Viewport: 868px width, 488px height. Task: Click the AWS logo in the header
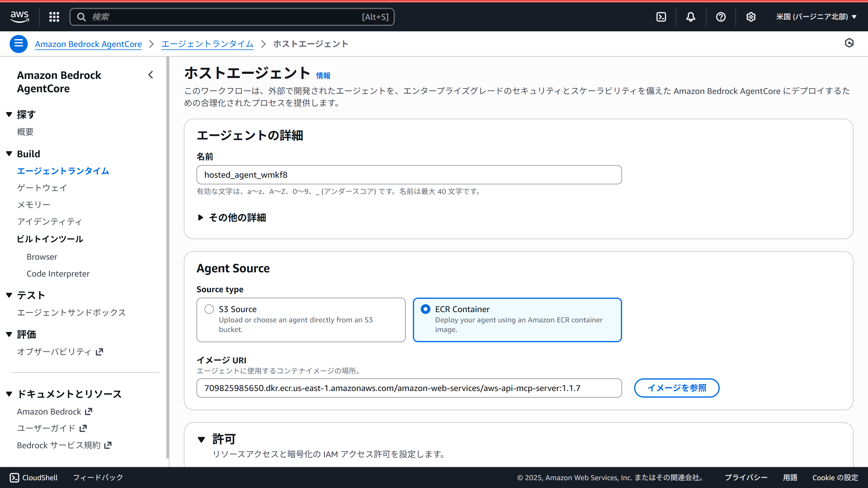tap(19, 16)
